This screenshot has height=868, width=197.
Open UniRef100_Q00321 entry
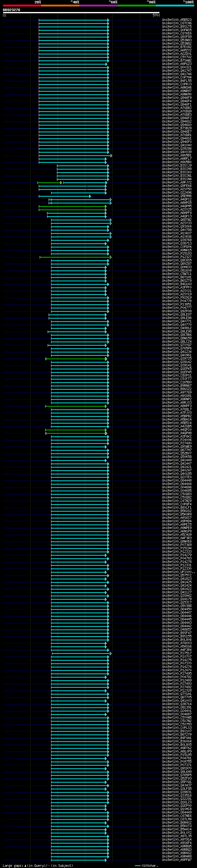177,67
